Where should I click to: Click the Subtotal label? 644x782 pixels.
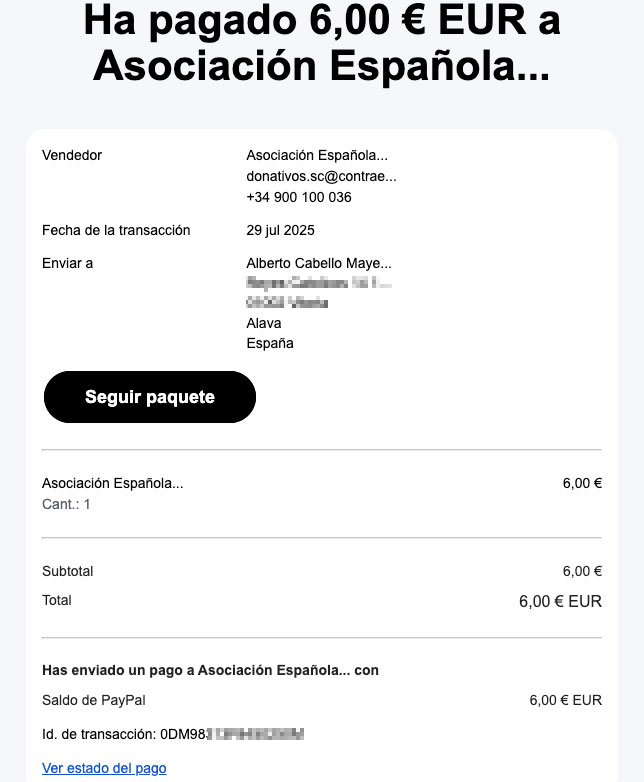[x=67, y=572]
